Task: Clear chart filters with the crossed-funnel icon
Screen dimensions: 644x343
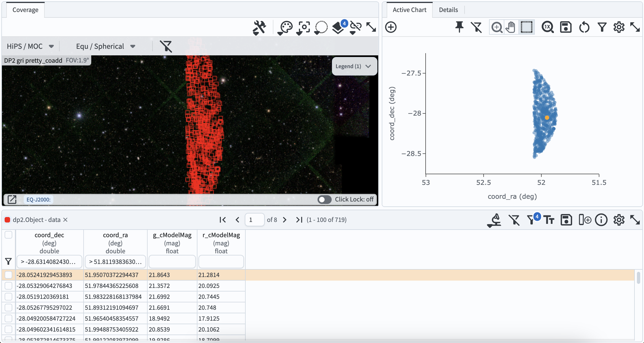Action: [477, 27]
